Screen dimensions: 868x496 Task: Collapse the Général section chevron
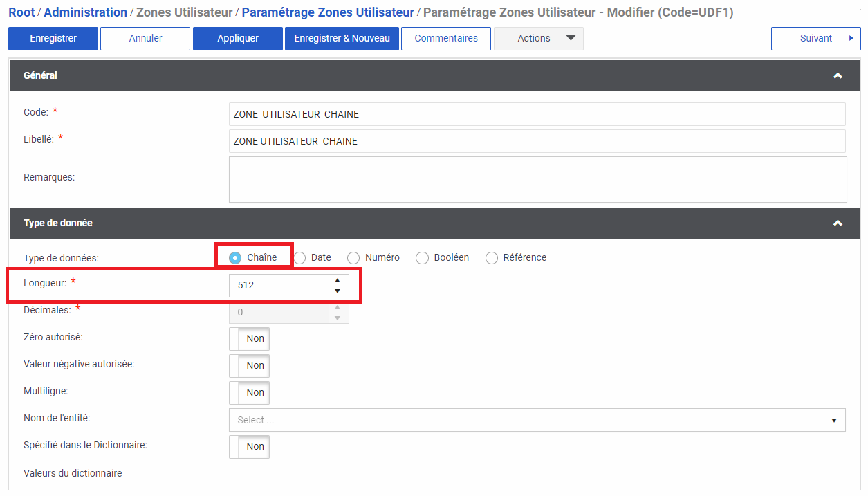pyautogui.click(x=838, y=76)
